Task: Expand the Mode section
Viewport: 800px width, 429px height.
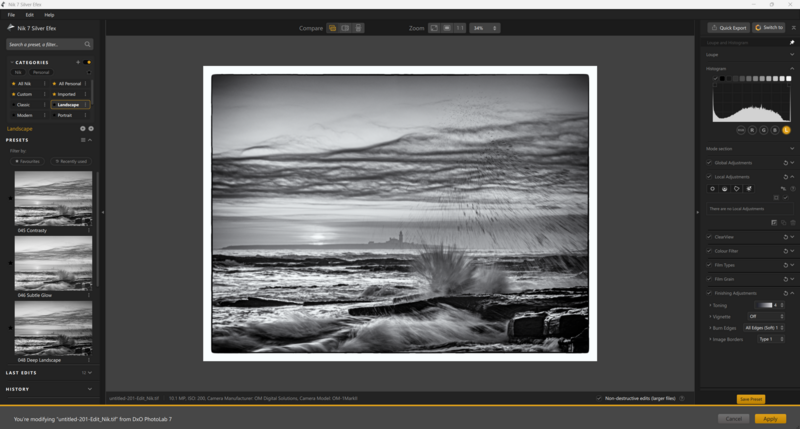Action: (792, 148)
